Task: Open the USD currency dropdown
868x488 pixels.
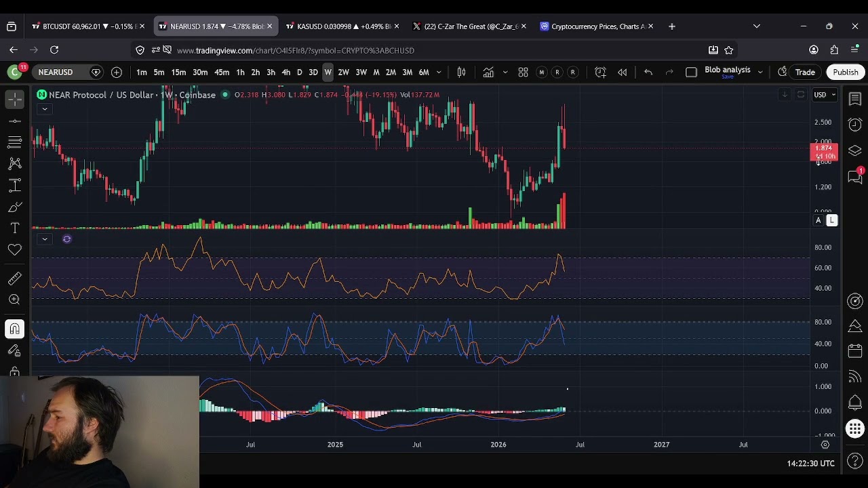Action: pyautogui.click(x=825, y=95)
